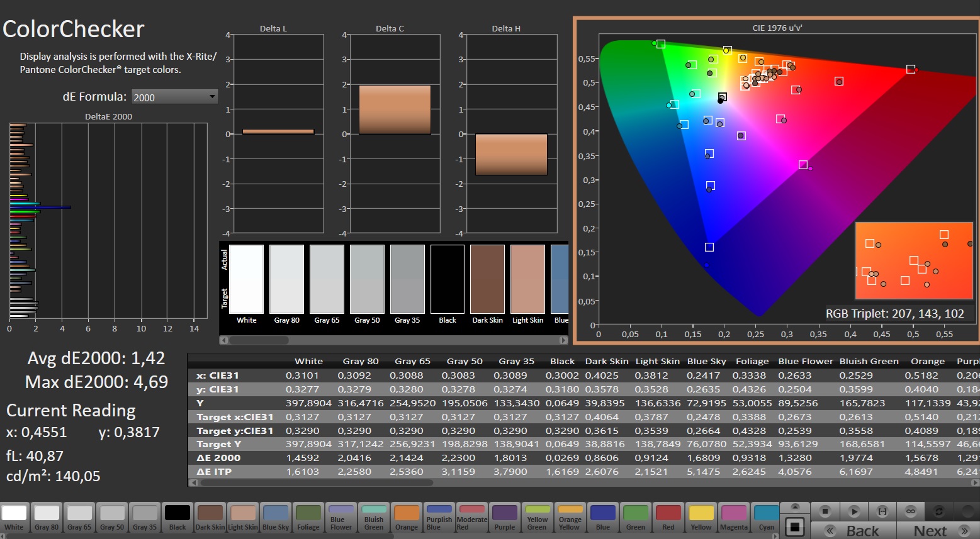The height and width of the screenshot is (539, 980).
Task: Select the Foliage bottom swatch
Action: pyautogui.click(x=308, y=518)
